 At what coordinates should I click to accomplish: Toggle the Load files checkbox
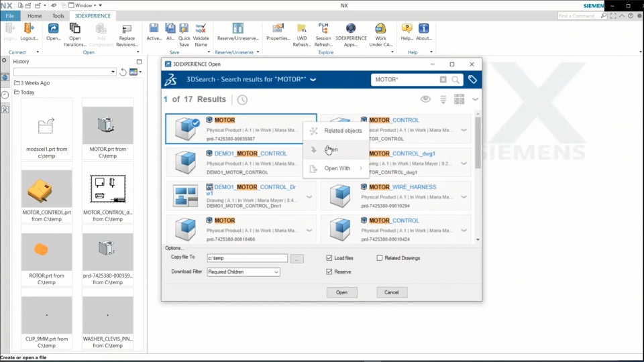(x=329, y=257)
